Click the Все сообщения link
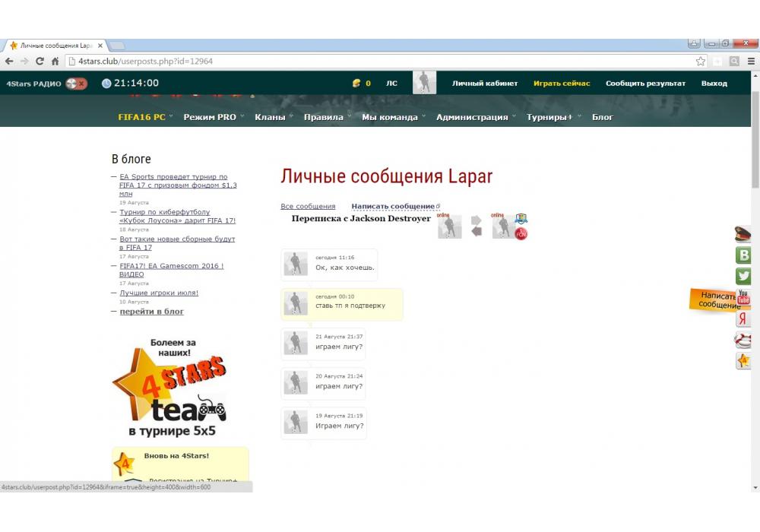Screen dimensions: 760x532 pos(308,206)
